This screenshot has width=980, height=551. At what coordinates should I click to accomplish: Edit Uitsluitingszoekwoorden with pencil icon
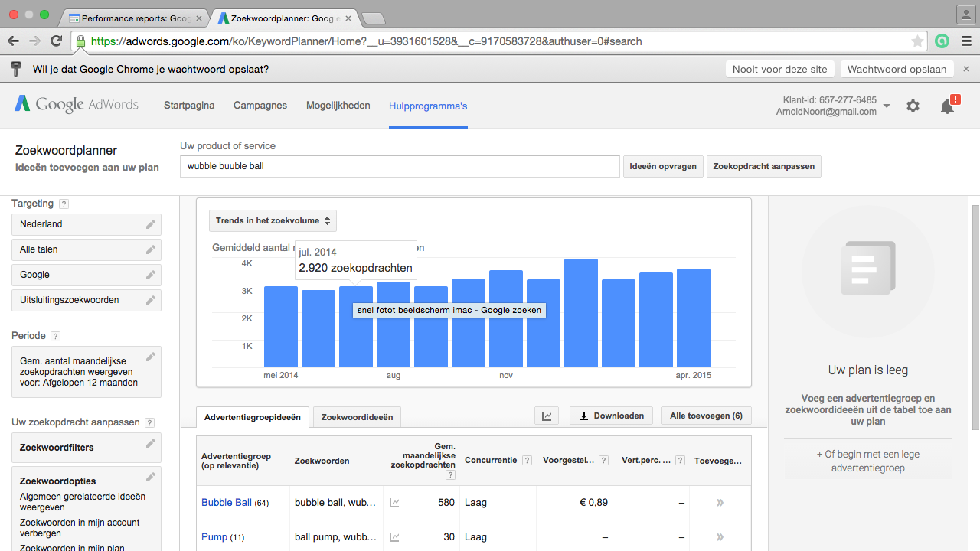pos(151,300)
